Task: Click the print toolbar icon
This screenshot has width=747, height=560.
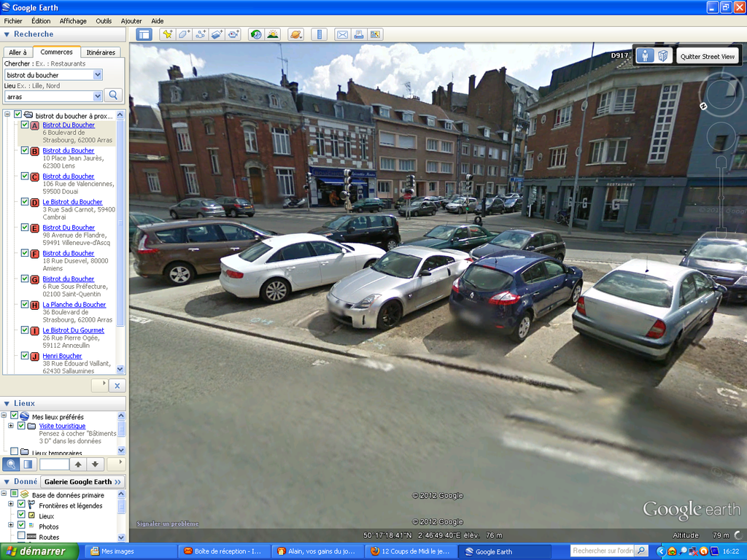Action: (358, 34)
